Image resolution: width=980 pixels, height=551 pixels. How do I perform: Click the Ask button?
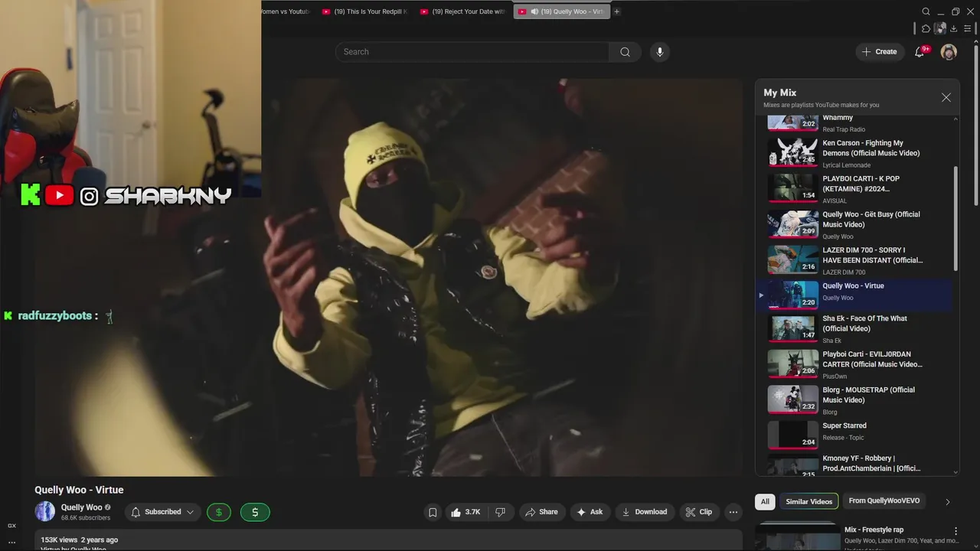pos(590,512)
